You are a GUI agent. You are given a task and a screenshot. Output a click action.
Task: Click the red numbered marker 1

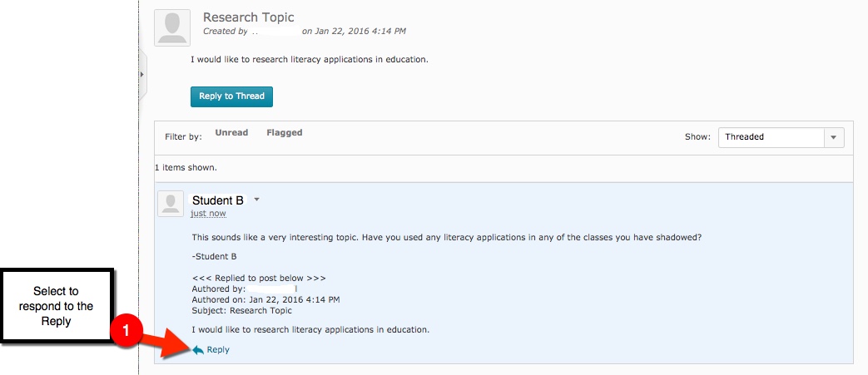point(126,330)
